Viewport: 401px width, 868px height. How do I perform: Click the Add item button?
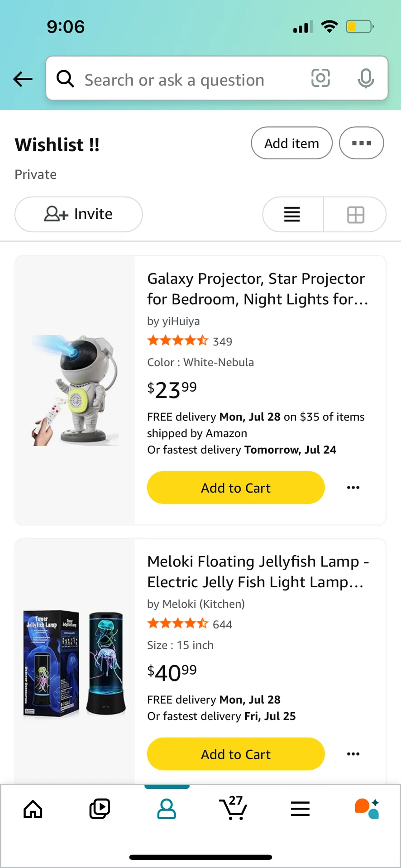click(x=291, y=143)
